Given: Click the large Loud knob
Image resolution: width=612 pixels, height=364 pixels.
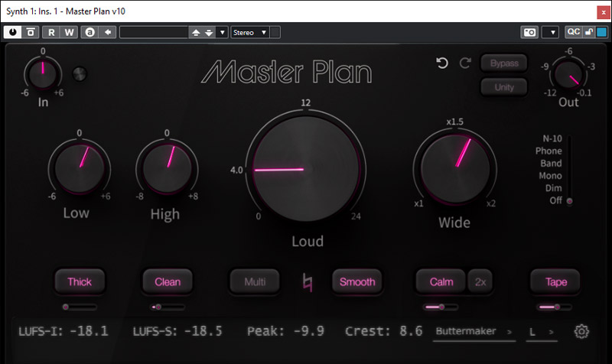Looking at the screenshot, I should [x=305, y=167].
